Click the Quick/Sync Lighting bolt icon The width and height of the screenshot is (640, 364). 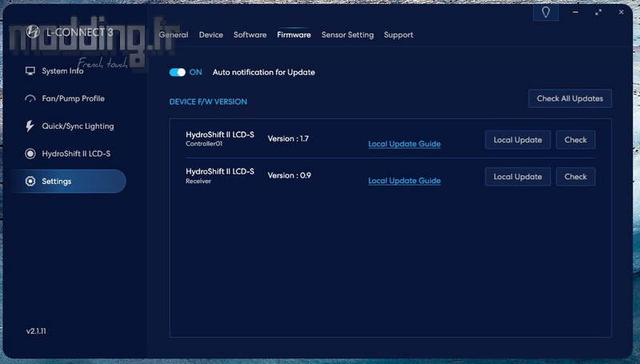[x=30, y=126]
